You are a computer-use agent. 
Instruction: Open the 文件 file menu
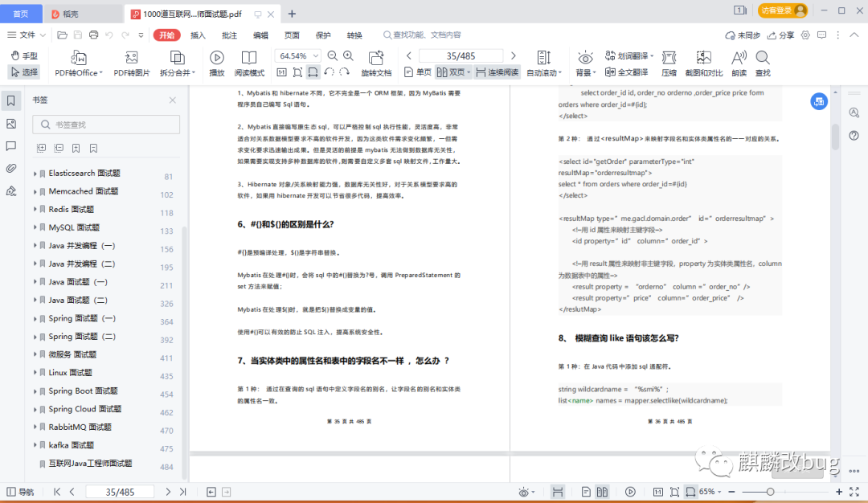[x=26, y=35]
